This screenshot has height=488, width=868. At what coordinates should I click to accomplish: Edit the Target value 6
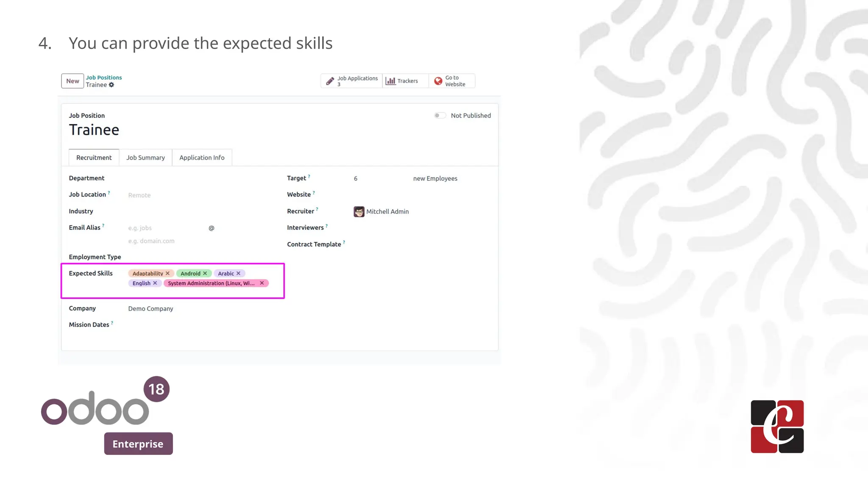(x=356, y=179)
